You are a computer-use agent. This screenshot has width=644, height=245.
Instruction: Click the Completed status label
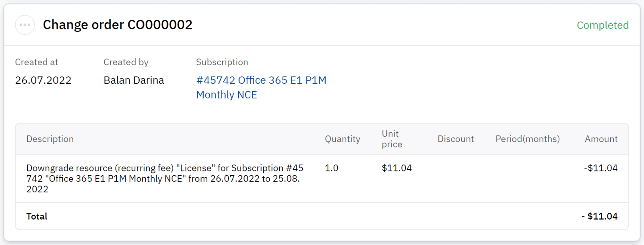603,25
